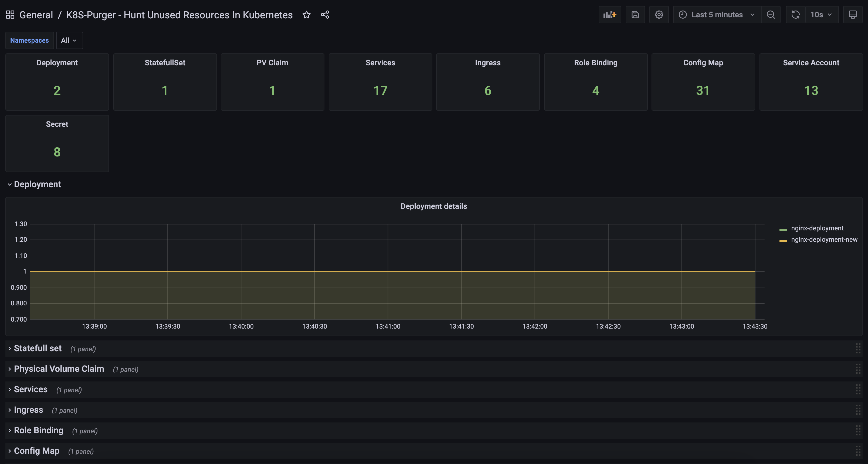The image size is (868, 464).
Task: Click the Save dashboard icon
Action: click(x=635, y=15)
